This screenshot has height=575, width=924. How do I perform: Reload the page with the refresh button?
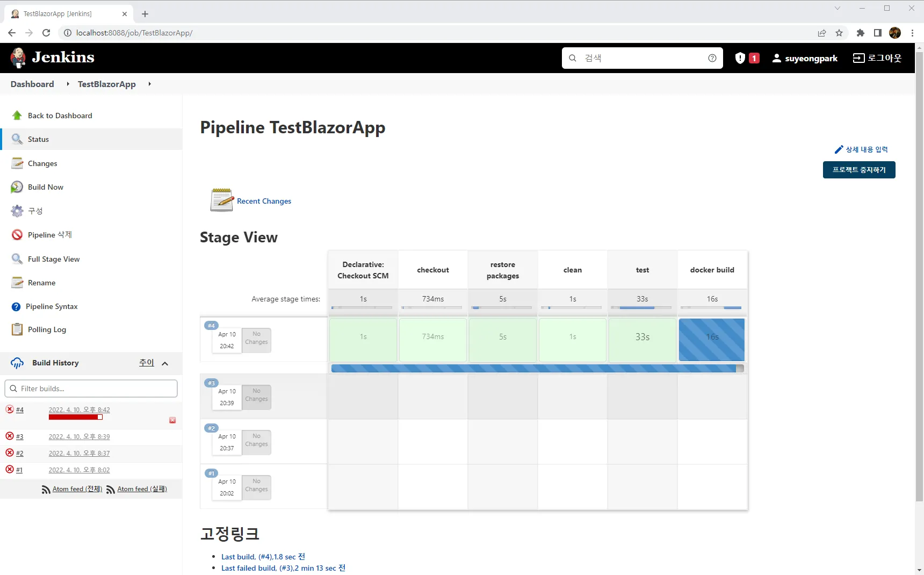[46, 33]
